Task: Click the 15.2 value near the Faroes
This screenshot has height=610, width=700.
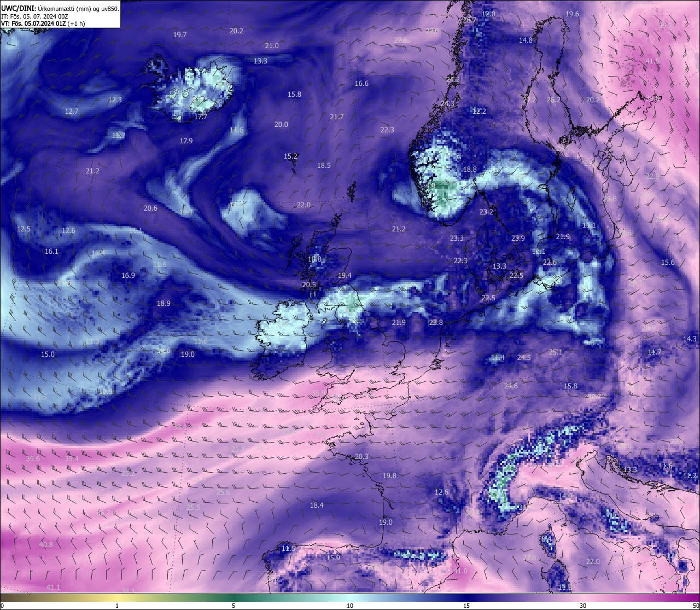Action: coord(290,156)
